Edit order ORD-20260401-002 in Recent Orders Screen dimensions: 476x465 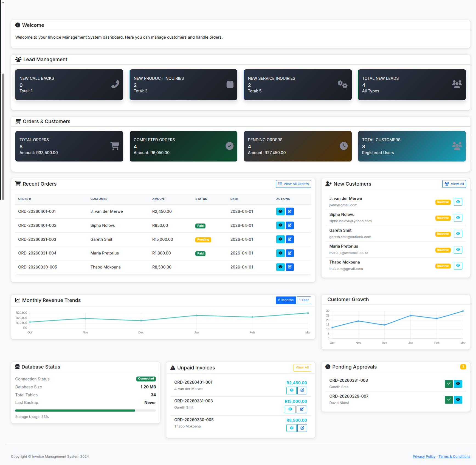[x=290, y=225]
